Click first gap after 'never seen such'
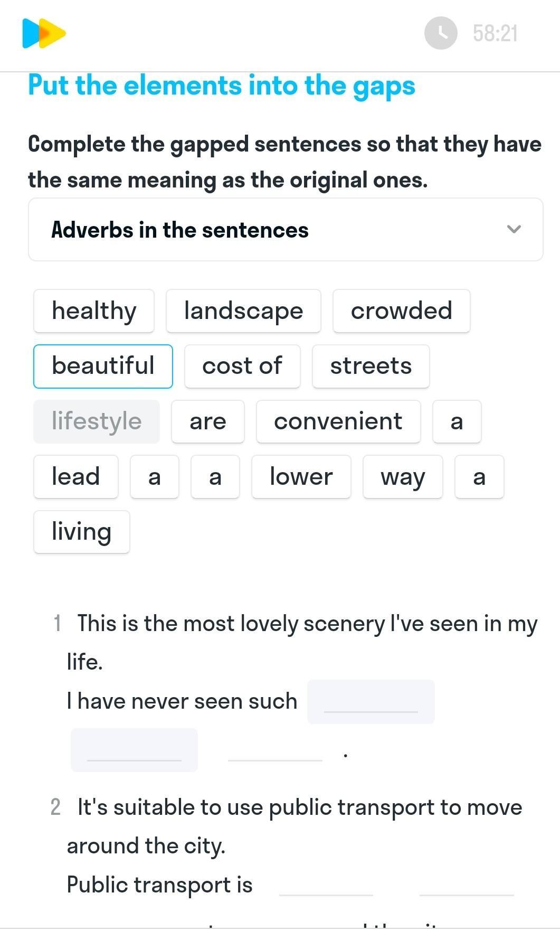The height and width of the screenshot is (940, 560). tap(371, 702)
